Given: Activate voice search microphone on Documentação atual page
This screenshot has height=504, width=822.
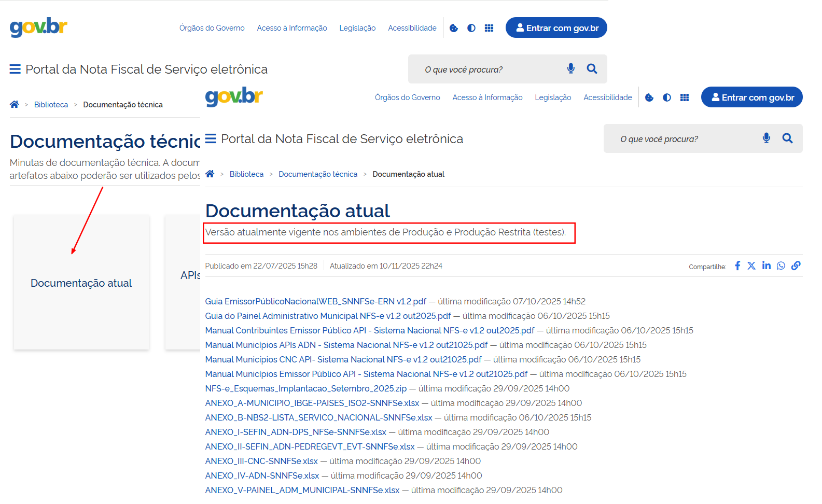Looking at the screenshot, I should (x=766, y=138).
